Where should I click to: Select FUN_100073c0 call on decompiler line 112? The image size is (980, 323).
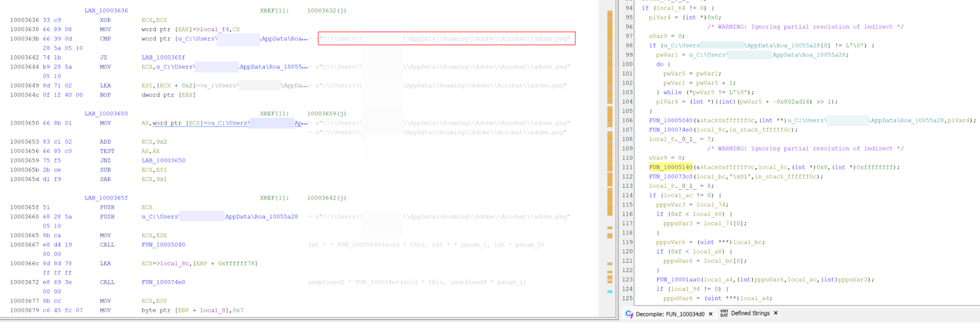point(671,176)
